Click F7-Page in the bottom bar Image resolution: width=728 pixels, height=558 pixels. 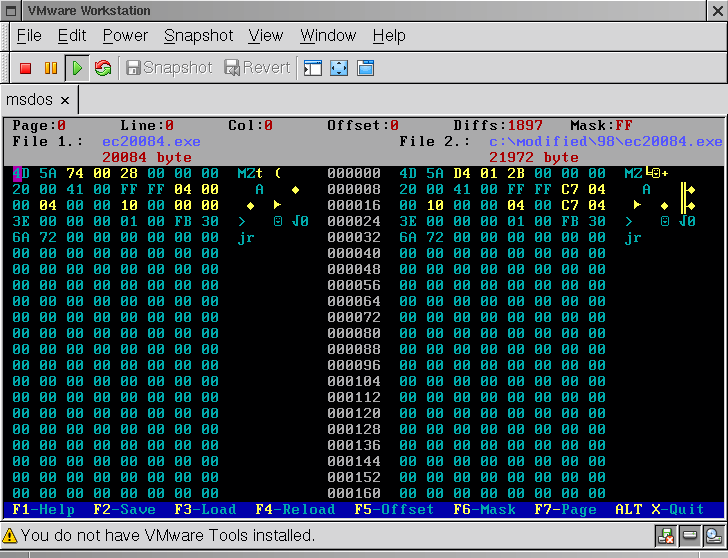coord(566,510)
